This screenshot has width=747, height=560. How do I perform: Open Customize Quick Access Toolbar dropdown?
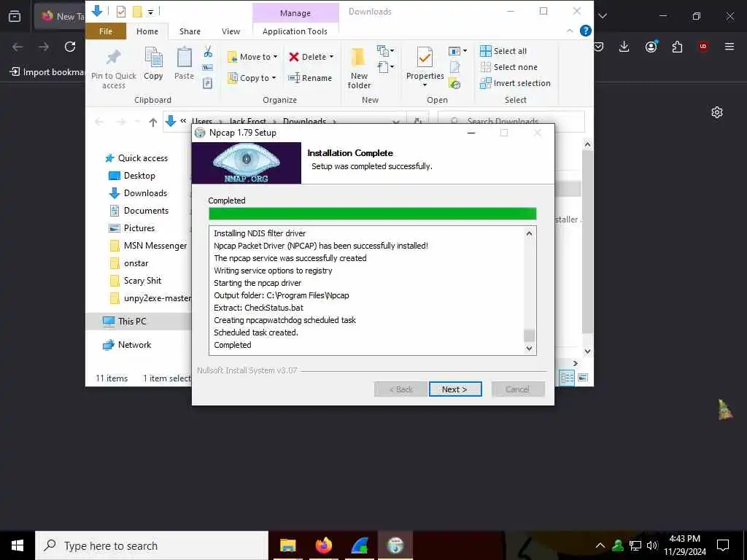point(150,12)
